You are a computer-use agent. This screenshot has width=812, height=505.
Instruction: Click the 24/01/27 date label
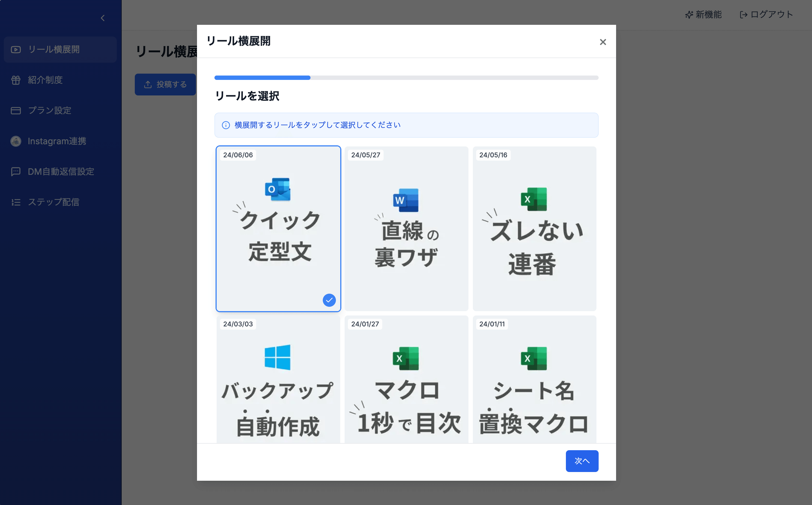(365, 324)
